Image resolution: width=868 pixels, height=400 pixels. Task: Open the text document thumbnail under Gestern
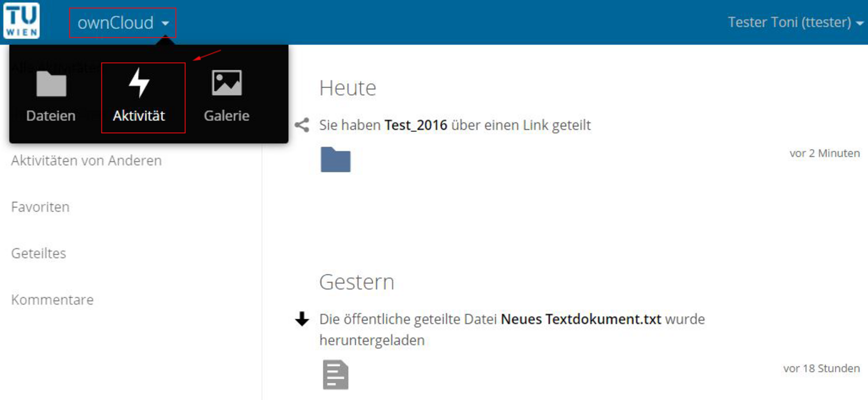point(335,375)
